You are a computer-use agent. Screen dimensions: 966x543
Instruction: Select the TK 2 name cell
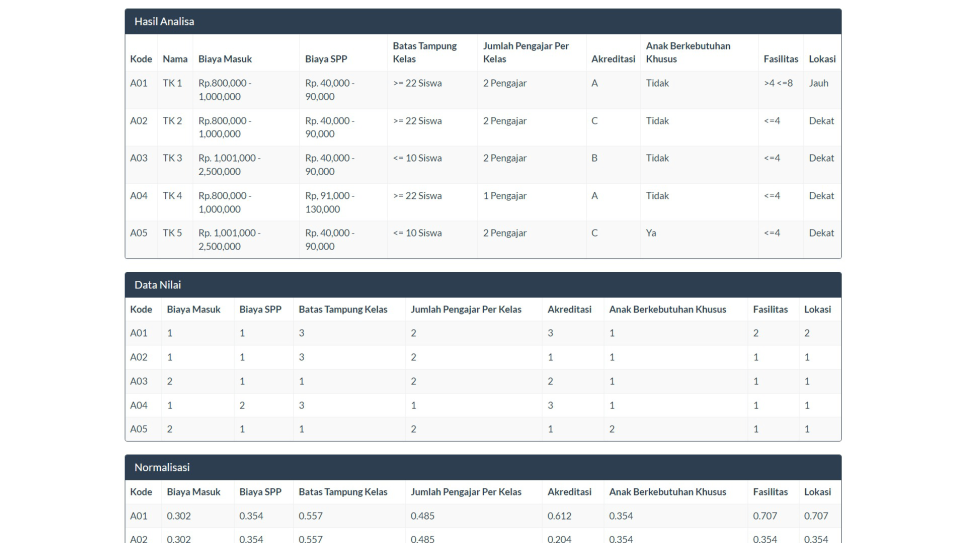point(172,121)
